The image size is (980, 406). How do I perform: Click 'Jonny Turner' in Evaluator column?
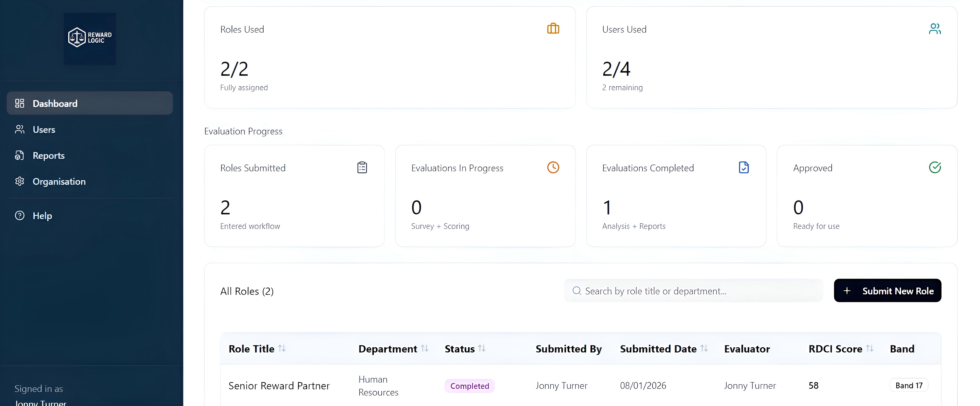coord(750,385)
